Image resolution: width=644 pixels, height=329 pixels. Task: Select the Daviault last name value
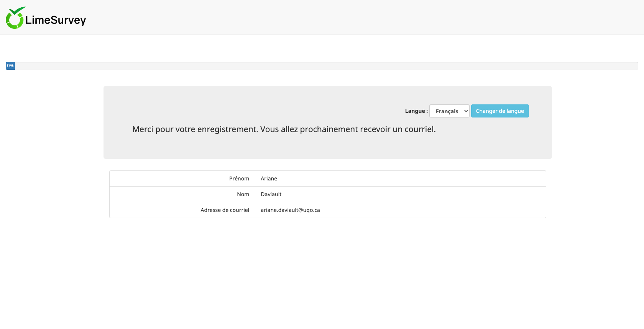(271, 194)
